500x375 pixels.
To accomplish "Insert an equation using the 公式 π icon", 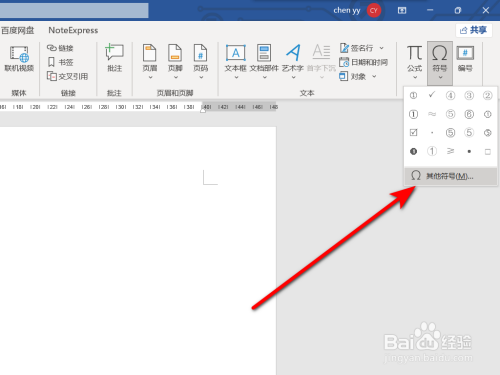I will [x=414, y=53].
